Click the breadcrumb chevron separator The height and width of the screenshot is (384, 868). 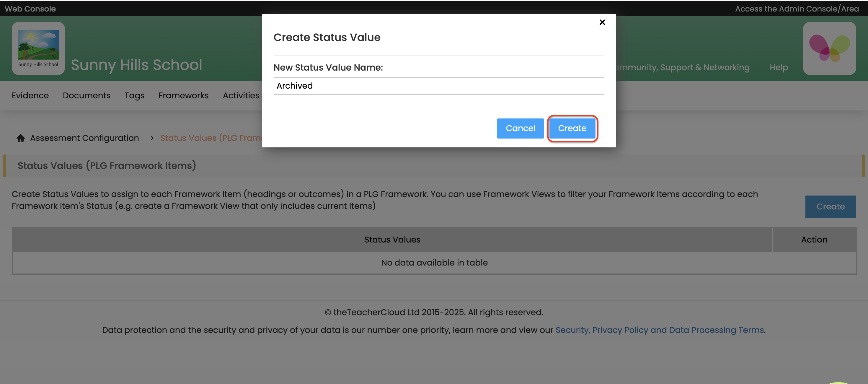coord(152,138)
